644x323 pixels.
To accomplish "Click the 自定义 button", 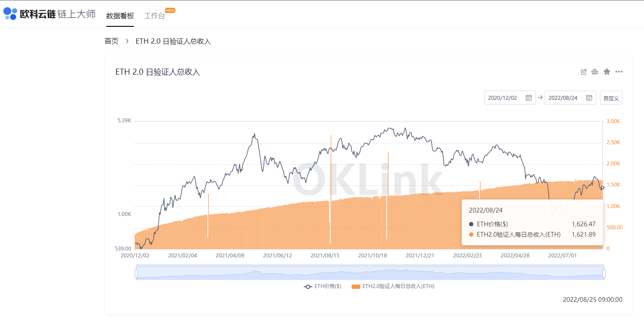I will click(x=611, y=98).
